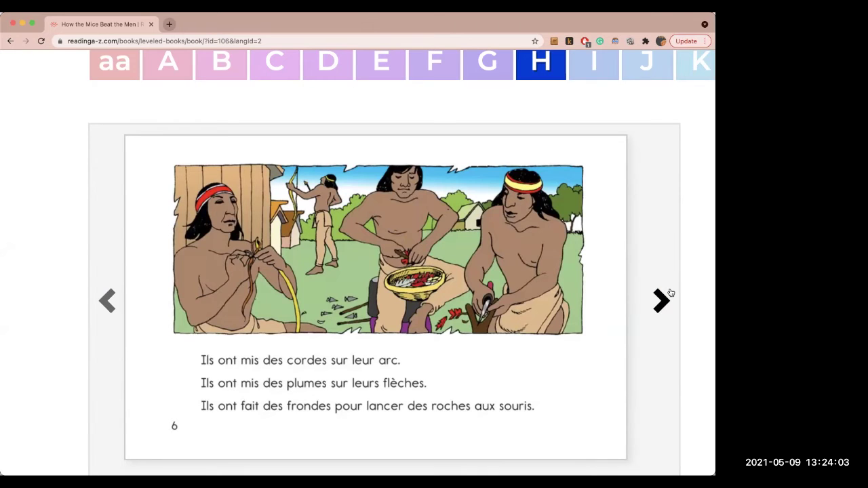Reload the page
The width and height of the screenshot is (868, 488).
tap(41, 41)
